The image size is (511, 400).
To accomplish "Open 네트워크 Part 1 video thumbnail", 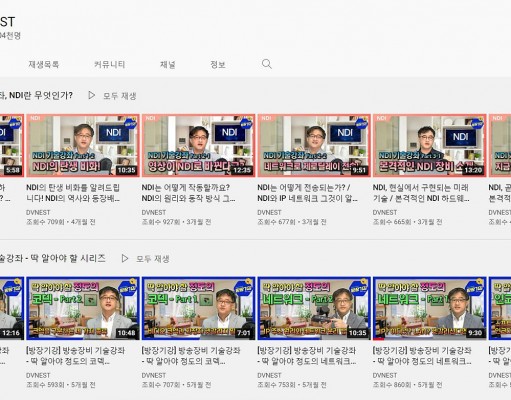I will (430, 308).
